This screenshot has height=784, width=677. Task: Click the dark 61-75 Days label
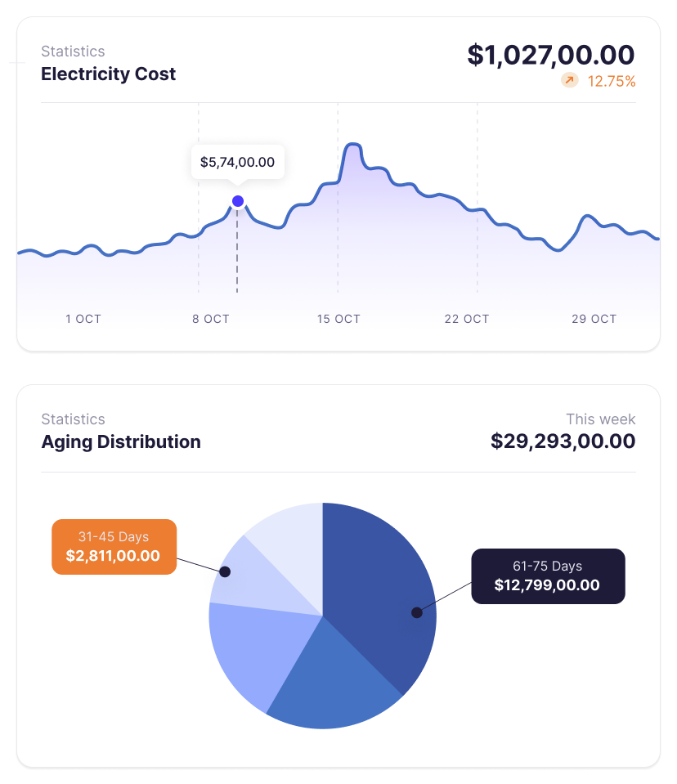pos(547,576)
